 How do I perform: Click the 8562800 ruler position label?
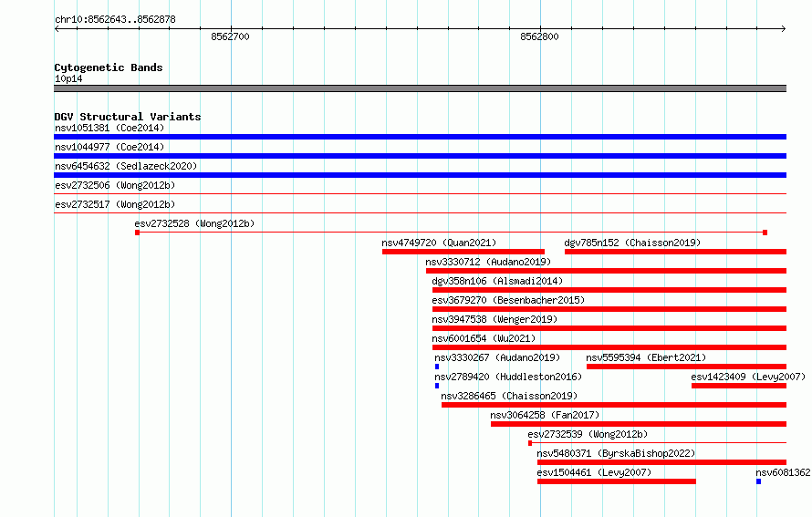(x=539, y=36)
